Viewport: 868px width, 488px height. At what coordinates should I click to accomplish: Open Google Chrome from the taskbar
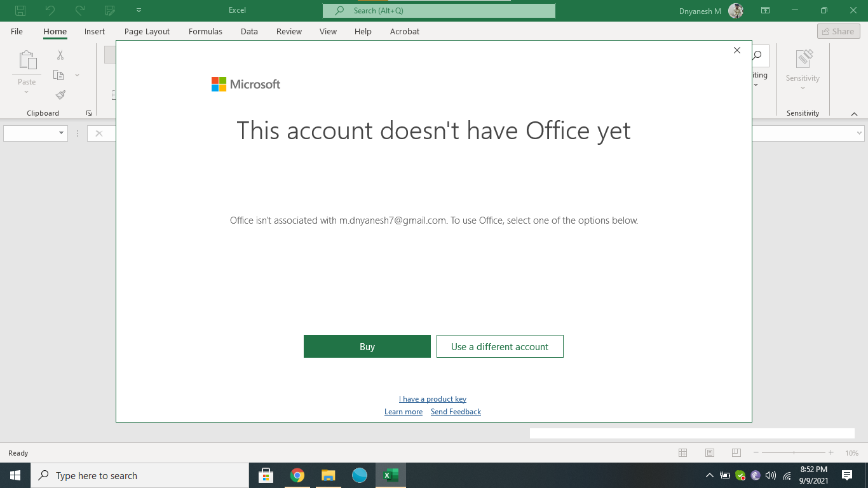[x=297, y=475]
